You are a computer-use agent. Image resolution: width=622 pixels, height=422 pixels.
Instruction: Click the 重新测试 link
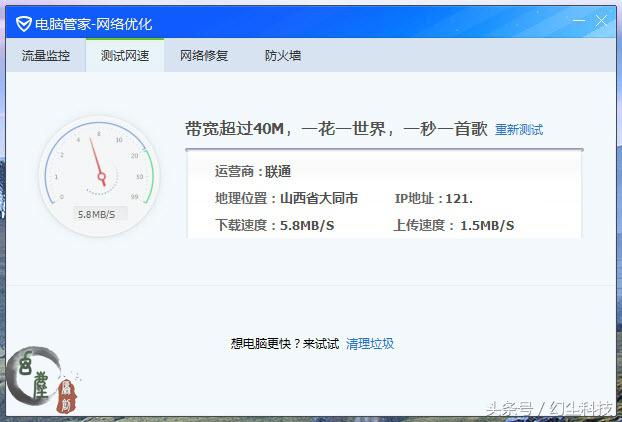519,130
